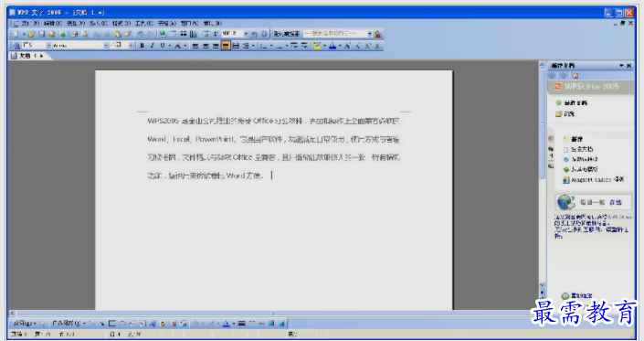Open the Draw button menu in drawing toolbar
Viewport: 644px width, 341px height.
[x=25, y=324]
